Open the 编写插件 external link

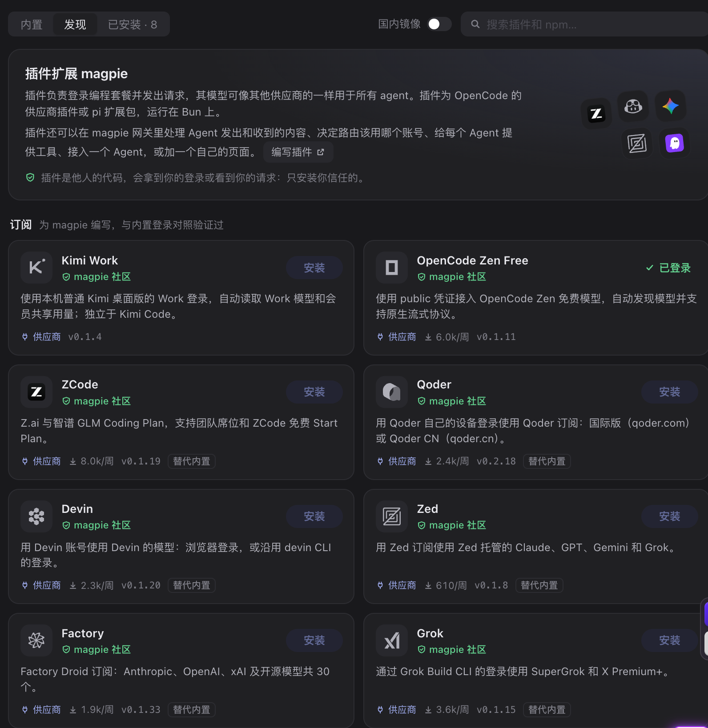pos(298,152)
